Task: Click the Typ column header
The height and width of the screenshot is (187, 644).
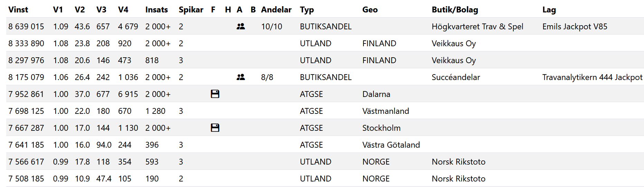Action: point(307,10)
